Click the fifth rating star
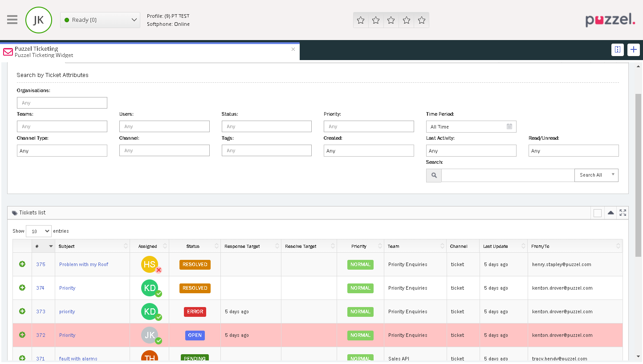The height and width of the screenshot is (364, 643). (x=421, y=20)
